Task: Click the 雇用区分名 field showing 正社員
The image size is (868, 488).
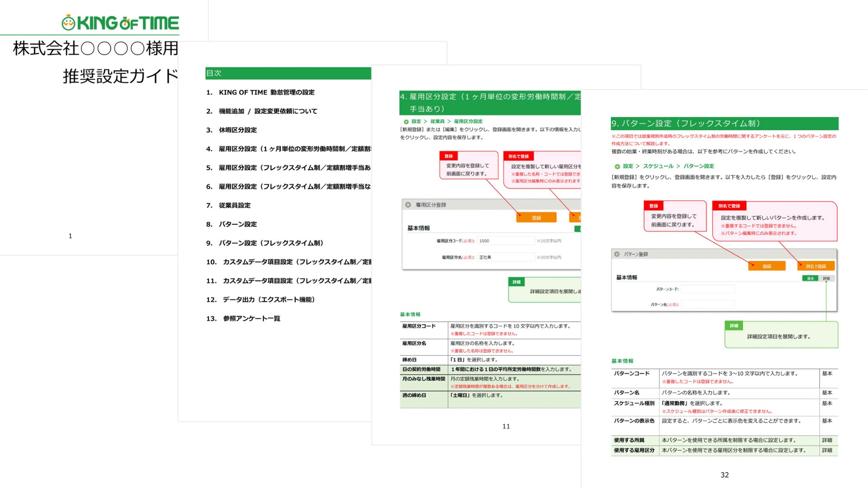Action: 505,257
